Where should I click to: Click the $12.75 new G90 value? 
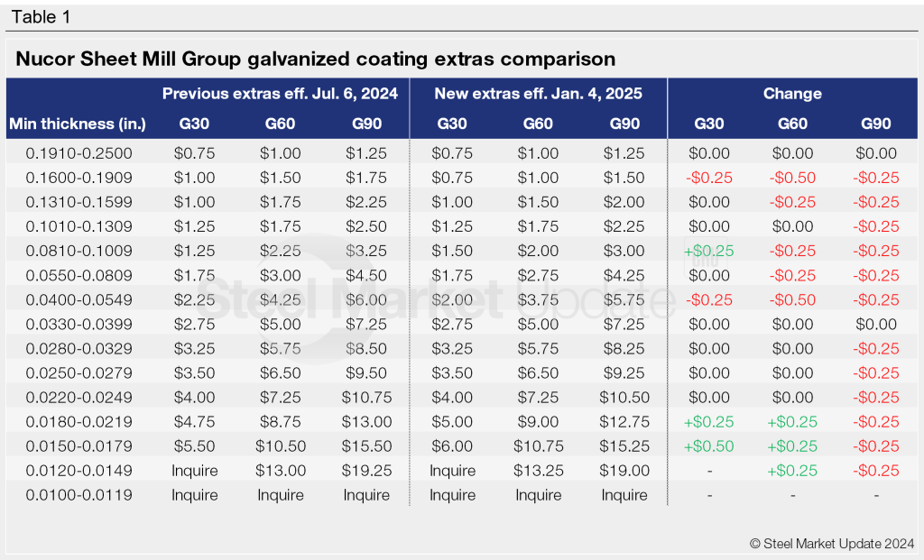pos(624,421)
